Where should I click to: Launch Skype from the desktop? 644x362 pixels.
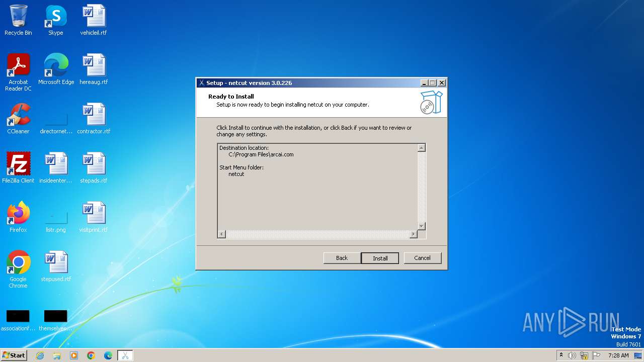tap(56, 20)
